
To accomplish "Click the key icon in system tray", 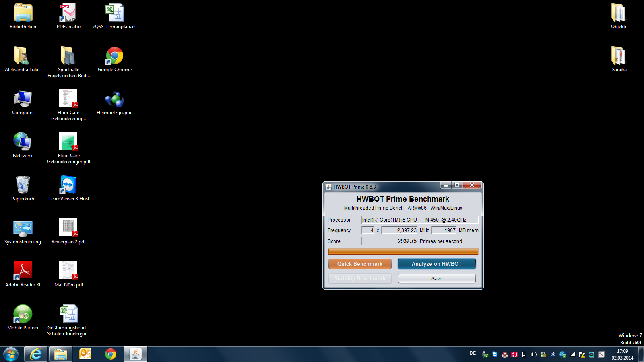I will 601,354.
